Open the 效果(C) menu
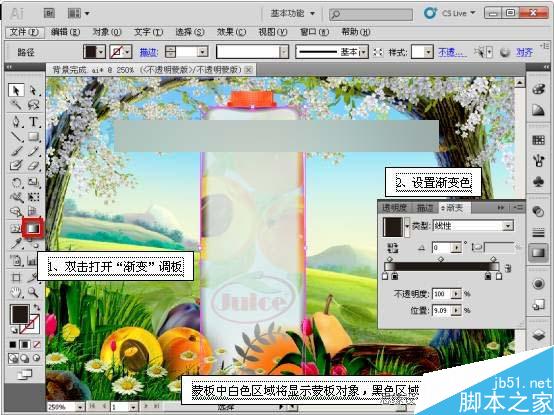 pos(231,32)
